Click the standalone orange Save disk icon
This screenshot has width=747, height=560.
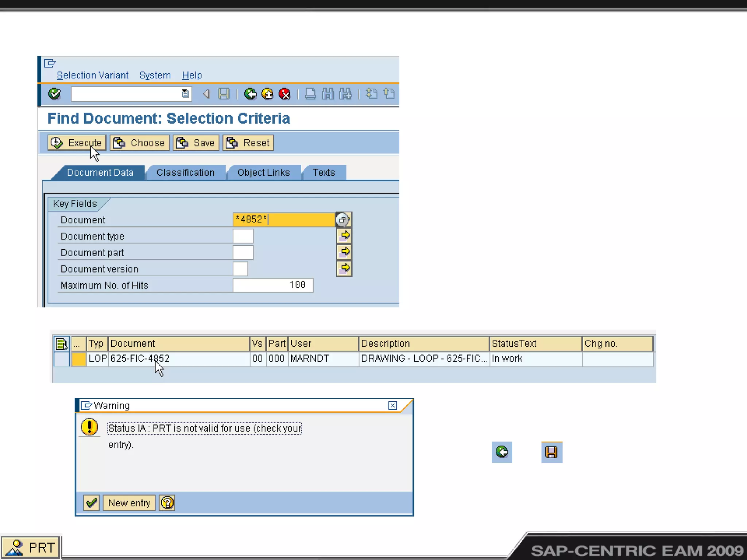pyautogui.click(x=551, y=452)
